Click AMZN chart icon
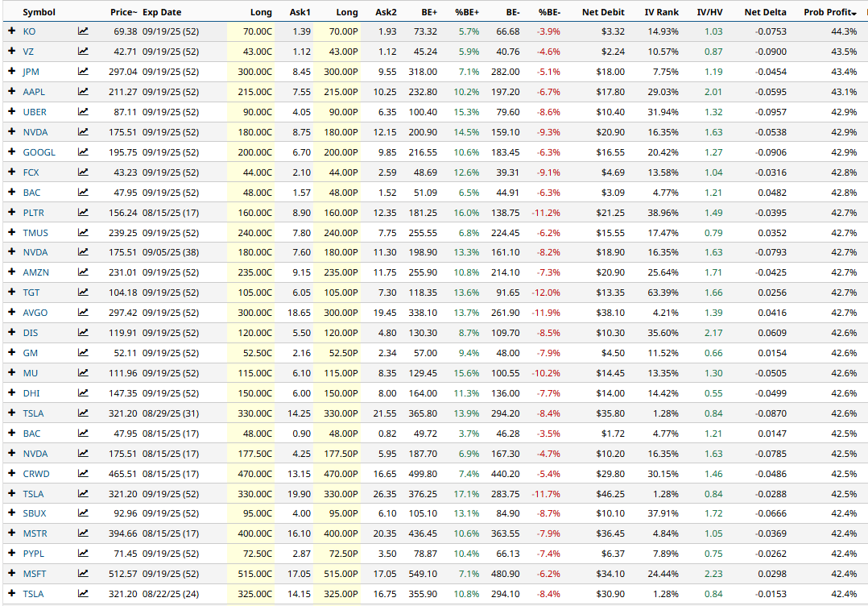Screen dimensions: 868x606 pyautogui.click(x=83, y=272)
